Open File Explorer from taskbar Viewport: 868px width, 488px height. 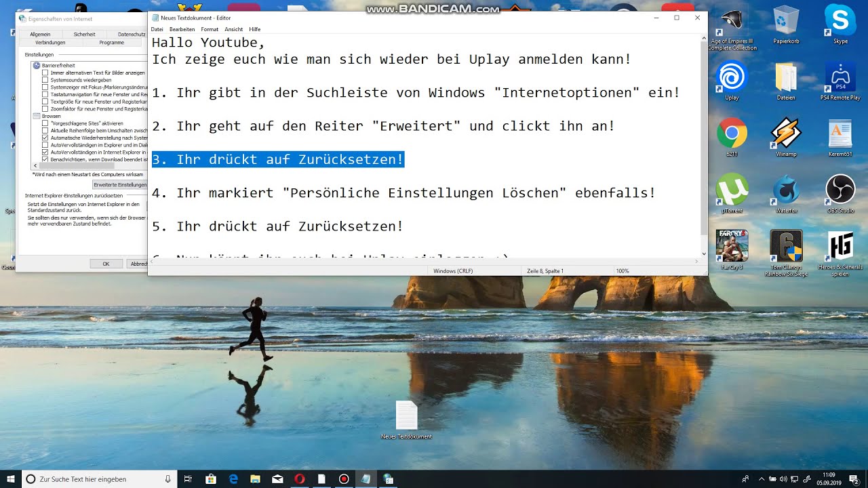[x=255, y=479]
